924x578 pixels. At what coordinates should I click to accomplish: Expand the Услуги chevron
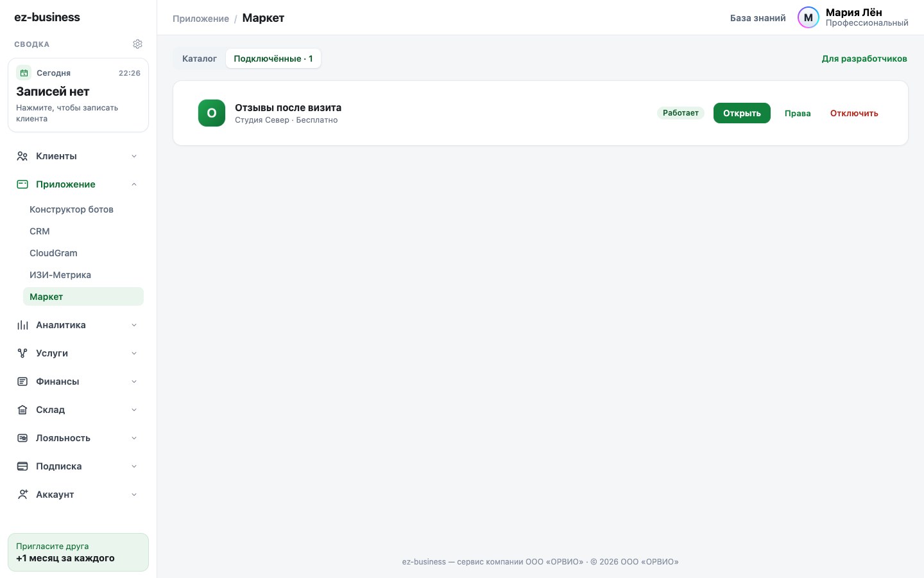[x=134, y=353]
